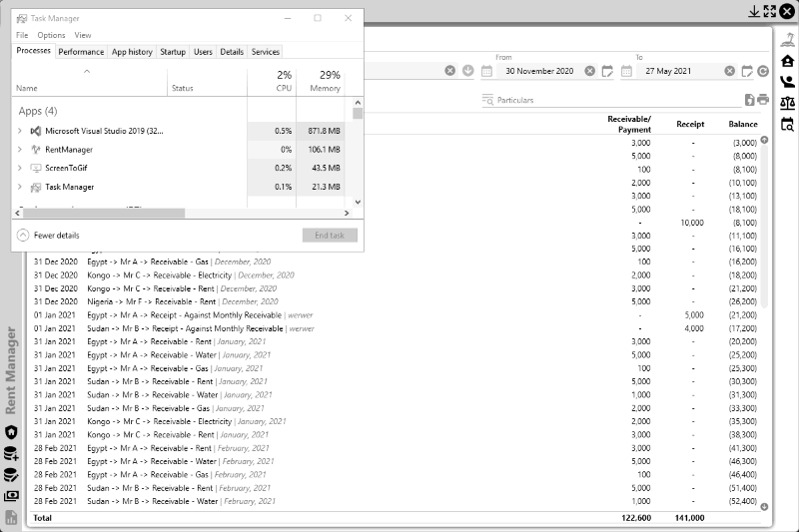Screen dimensions: 799x532
Task: Click the sort chevron above Name column
Action: (87, 71)
